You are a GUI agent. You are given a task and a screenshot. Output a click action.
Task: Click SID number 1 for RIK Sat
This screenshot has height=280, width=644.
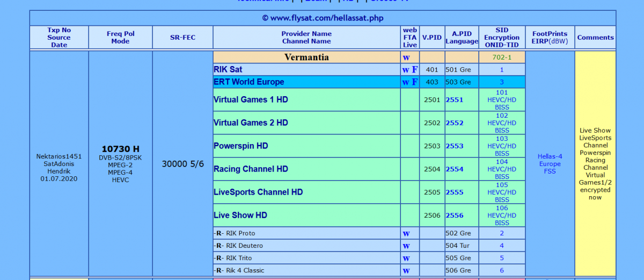click(502, 70)
